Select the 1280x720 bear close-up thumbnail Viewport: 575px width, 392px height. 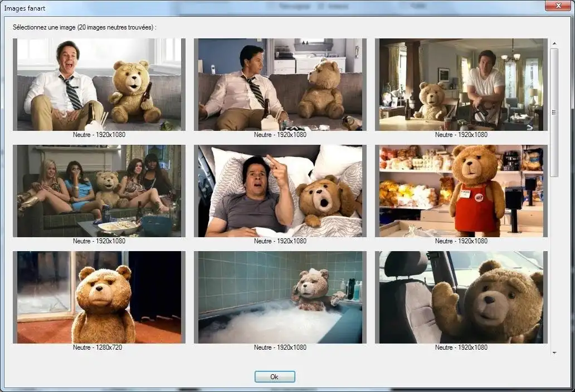click(99, 297)
